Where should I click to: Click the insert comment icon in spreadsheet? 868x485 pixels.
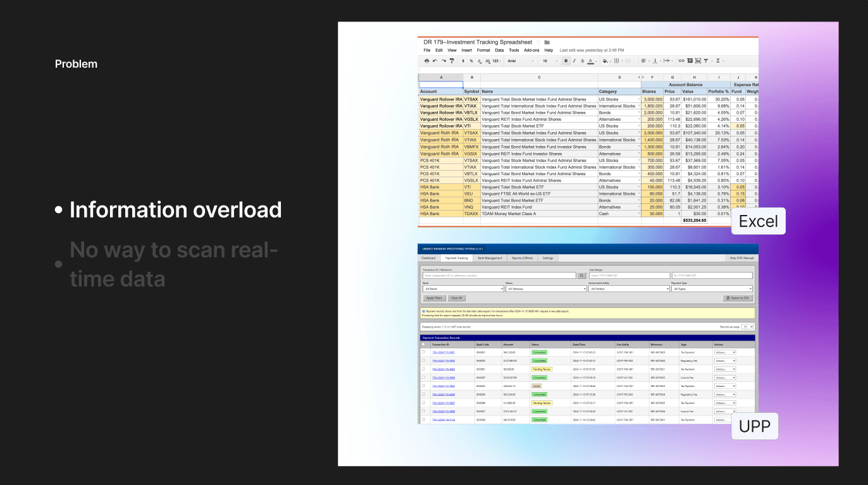click(x=690, y=61)
